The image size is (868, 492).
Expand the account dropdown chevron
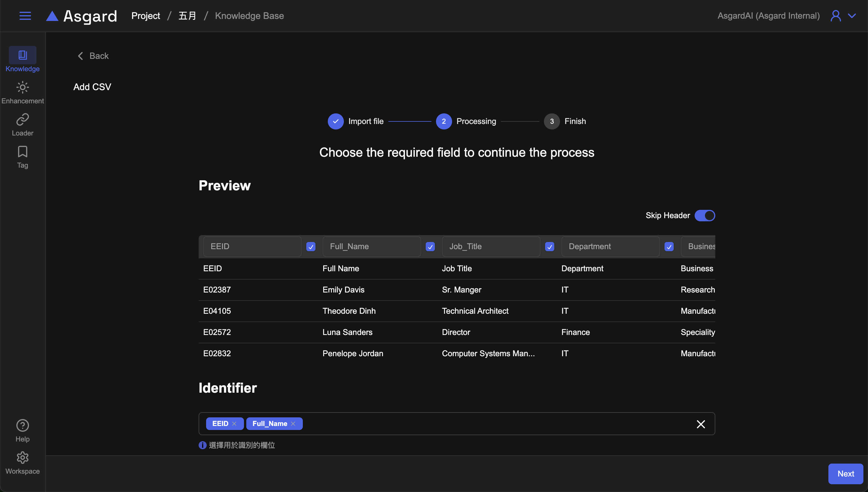[x=852, y=16]
